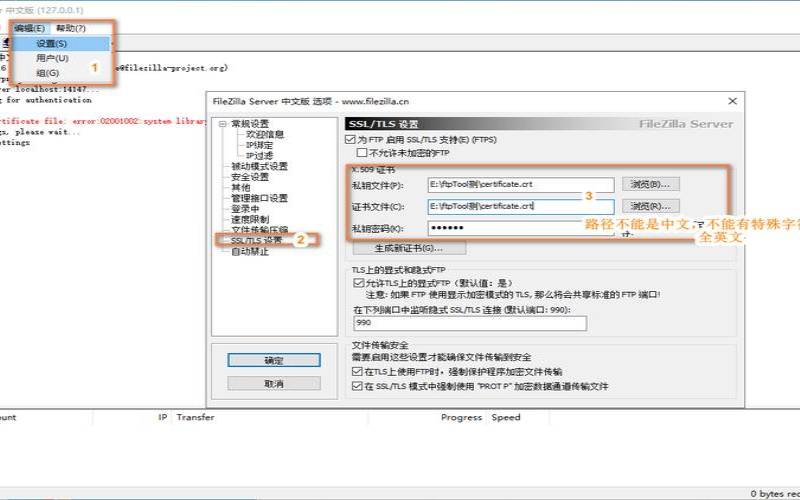This screenshot has width=800, height=500.
Task: Toggle 允许TLS上的显式FTP checkbox
Action: [358, 283]
